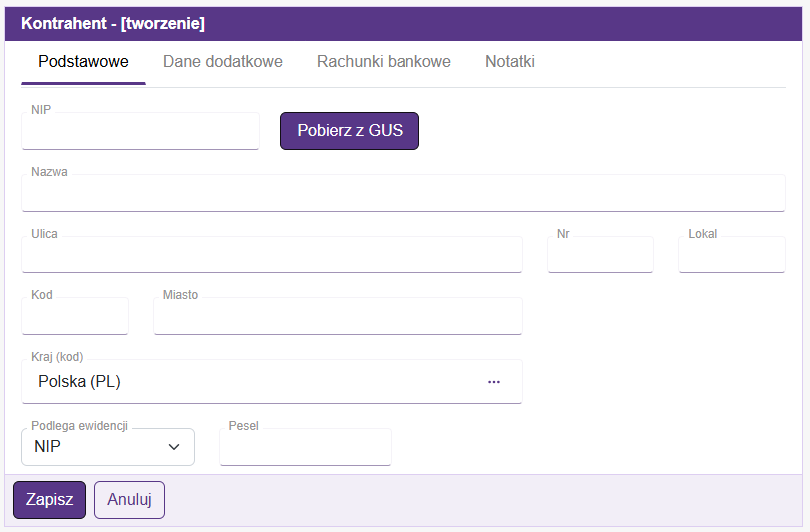The image size is (810, 532).
Task: Select the Ulica street field
Action: (272, 256)
